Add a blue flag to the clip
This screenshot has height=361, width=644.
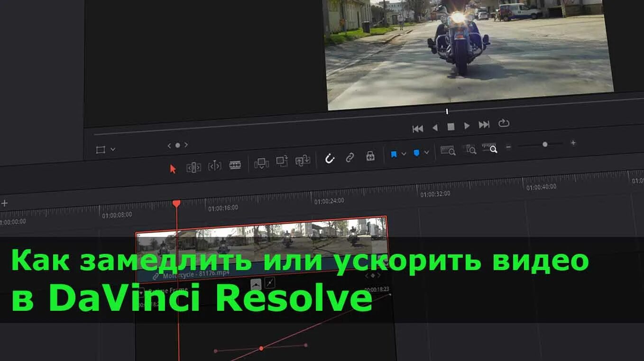[394, 154]
